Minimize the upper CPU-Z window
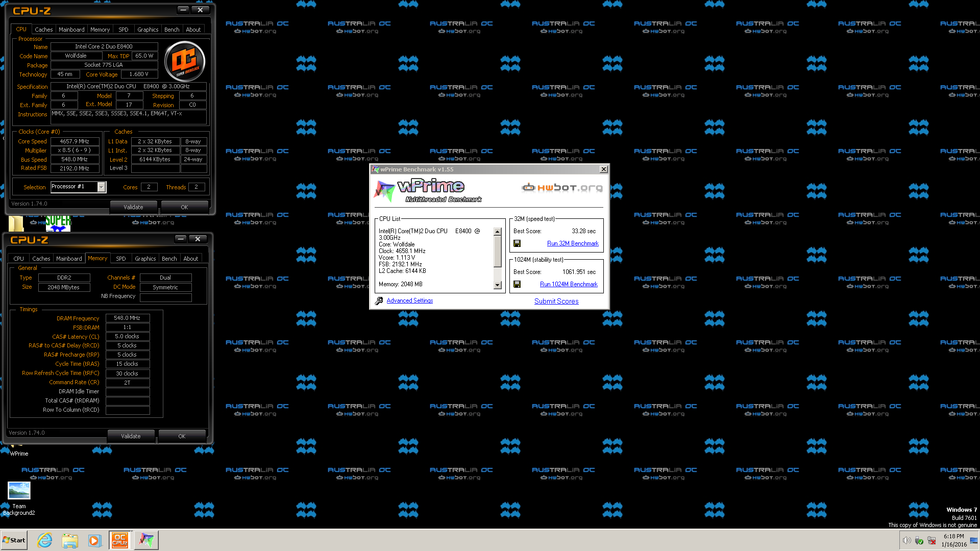Image resolution: width=980 pixels, height=551 pixels. [183, 10]
